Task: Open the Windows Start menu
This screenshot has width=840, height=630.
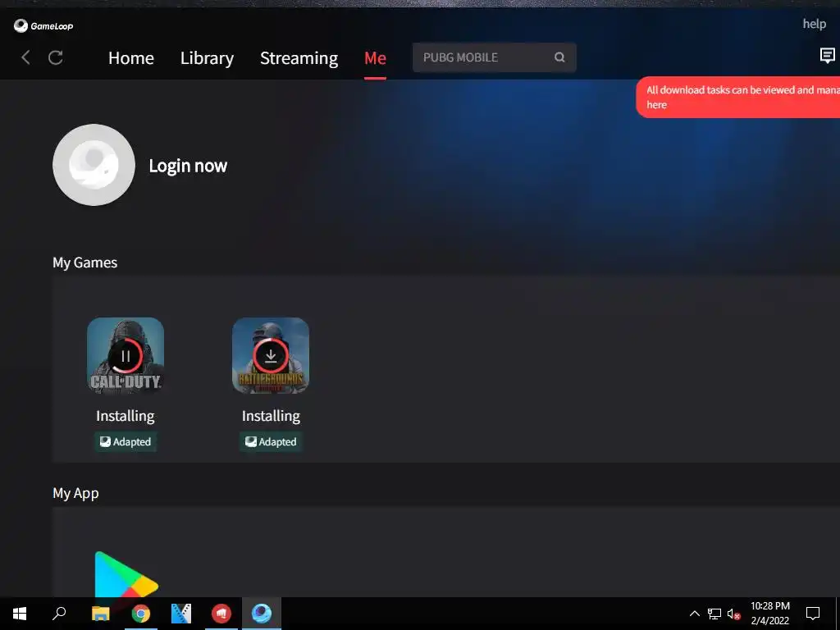Action: [20, 614]
